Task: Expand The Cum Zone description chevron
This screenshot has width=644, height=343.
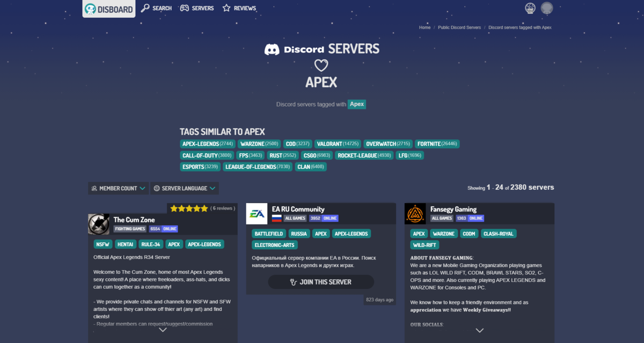Action: coord(163,330)
